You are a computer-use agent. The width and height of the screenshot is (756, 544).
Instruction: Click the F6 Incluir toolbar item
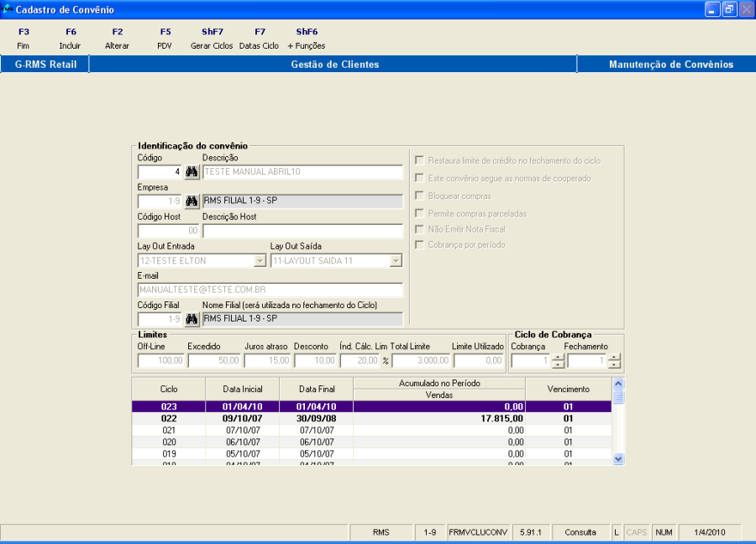pos(71,39)
